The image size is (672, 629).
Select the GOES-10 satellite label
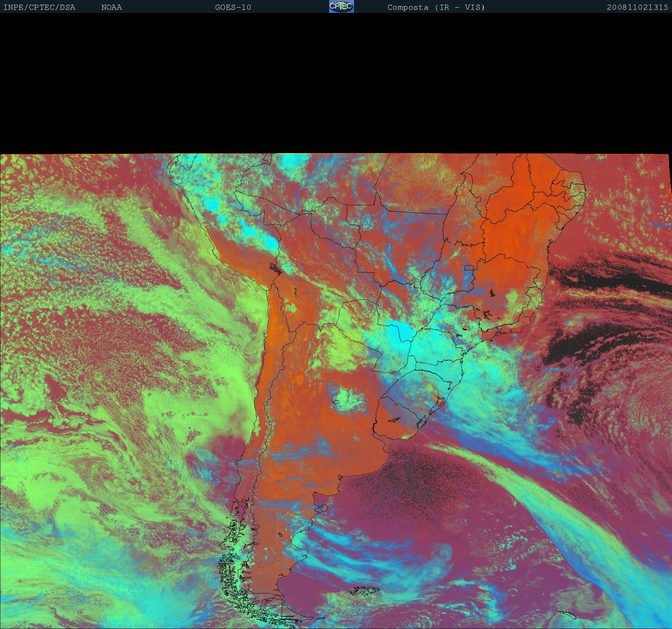tap(233, 7)
